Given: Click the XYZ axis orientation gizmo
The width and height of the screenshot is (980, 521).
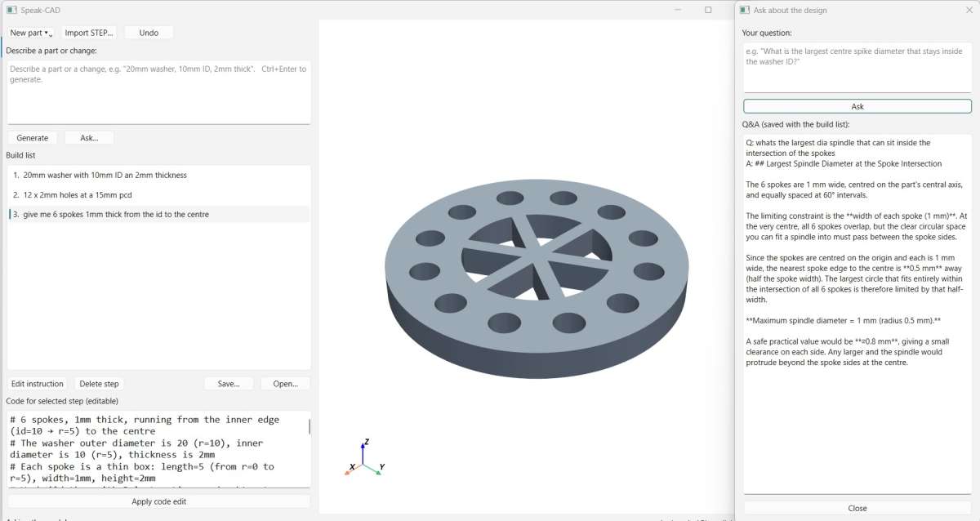Looking at the screenshot, I should (364, 459).
